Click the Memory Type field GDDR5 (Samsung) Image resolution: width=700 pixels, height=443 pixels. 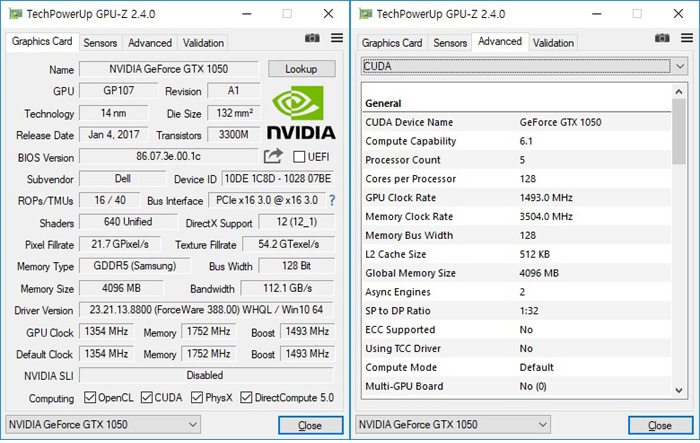pos(135,266)
